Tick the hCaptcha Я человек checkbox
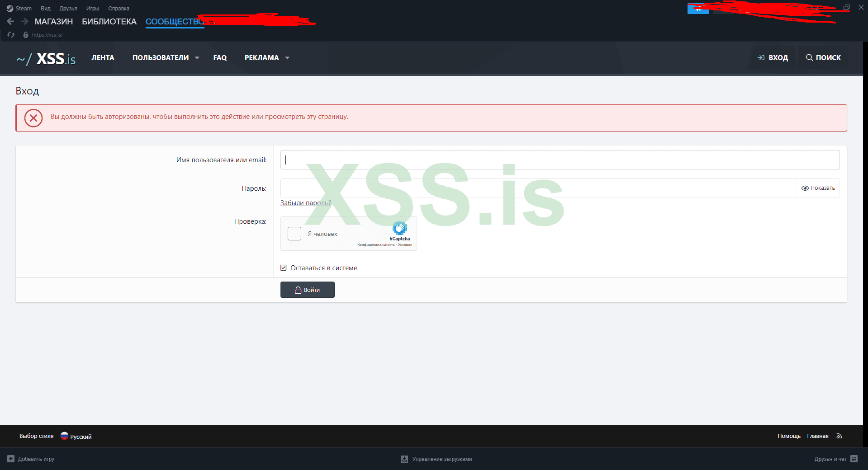Image resolution: width=868 pixels, height=470 pixels. pos(294,234)
